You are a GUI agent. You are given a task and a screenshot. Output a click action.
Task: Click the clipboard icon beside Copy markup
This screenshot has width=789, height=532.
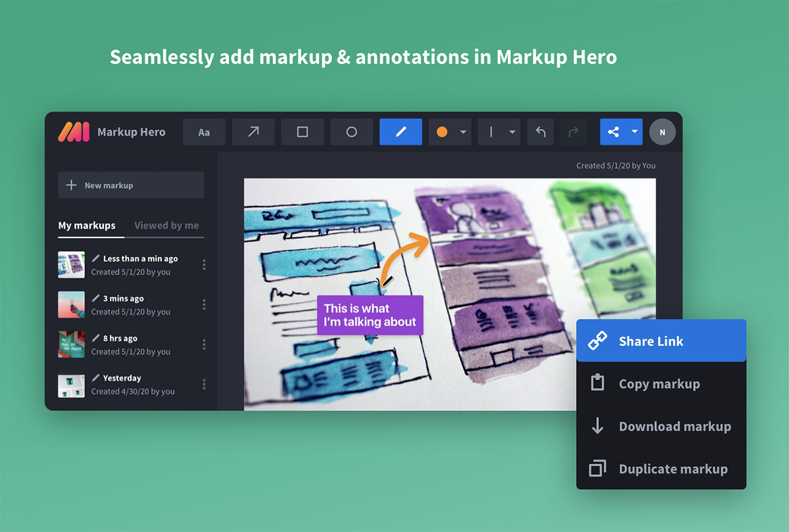point(598,383)
